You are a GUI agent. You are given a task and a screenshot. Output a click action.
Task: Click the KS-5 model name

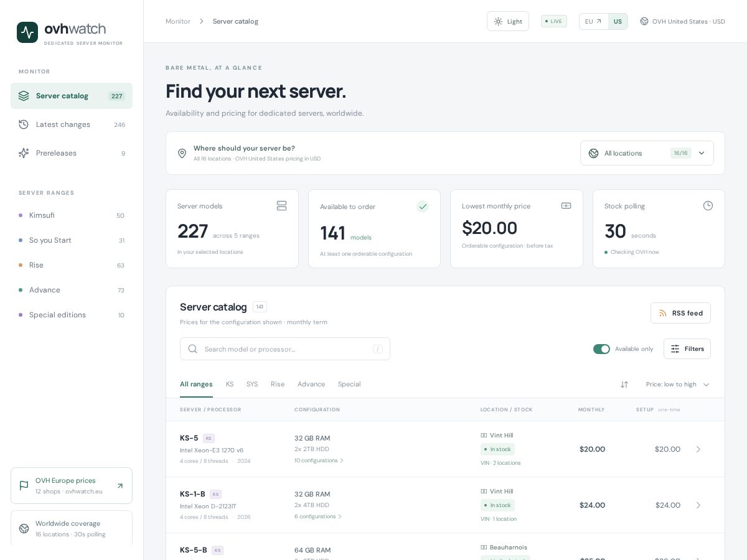tap(189, 438)
